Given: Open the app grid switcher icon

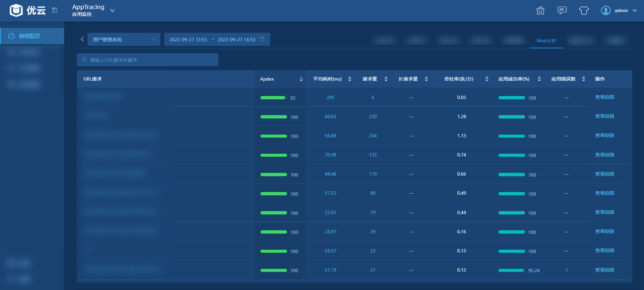Looking at the screenshot, I should [55, 10].
